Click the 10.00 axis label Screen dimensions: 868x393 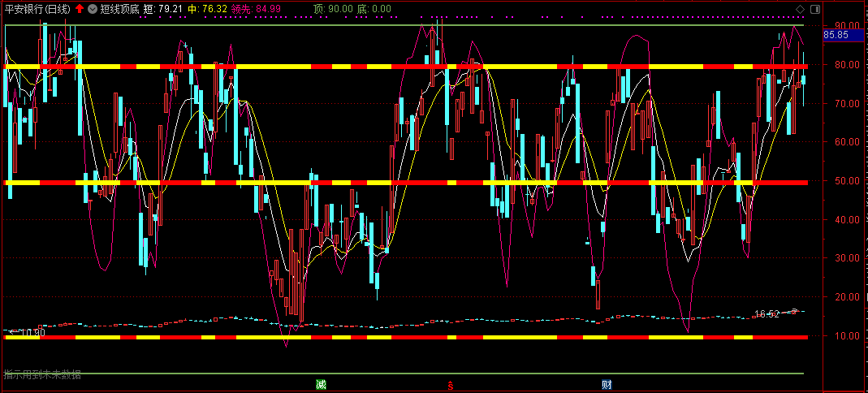pos(847,335)
